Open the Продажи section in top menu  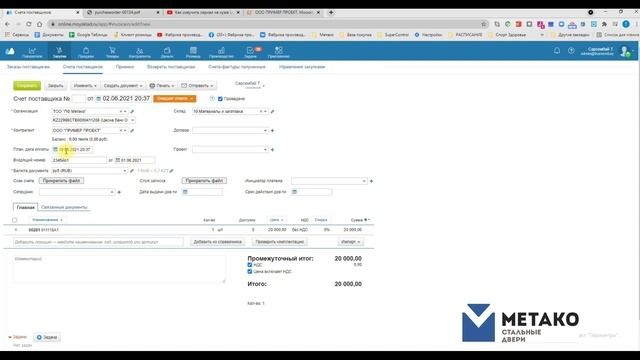point(86,52)
